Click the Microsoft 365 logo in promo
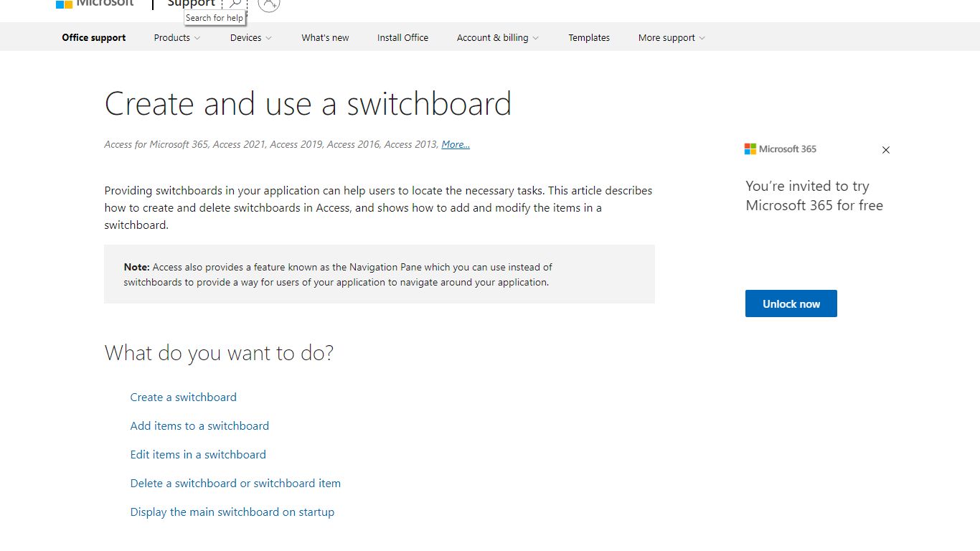Screen dimensions: 980x551 [781, 149]
